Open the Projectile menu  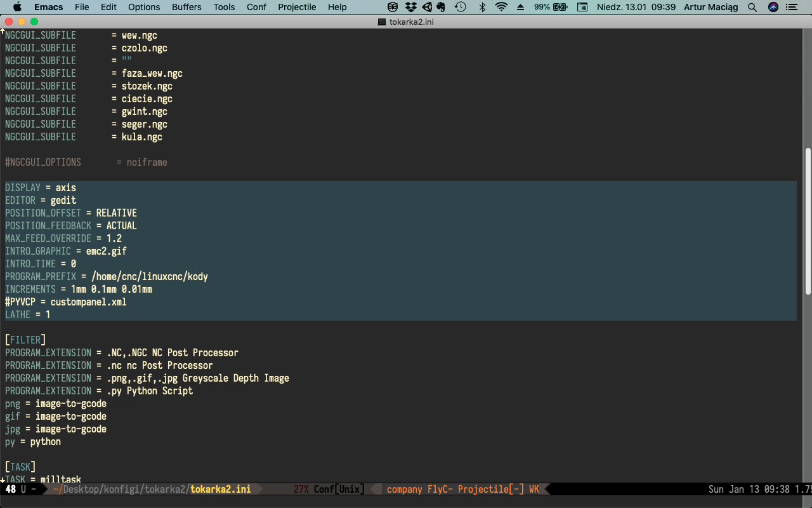[297, 7]
